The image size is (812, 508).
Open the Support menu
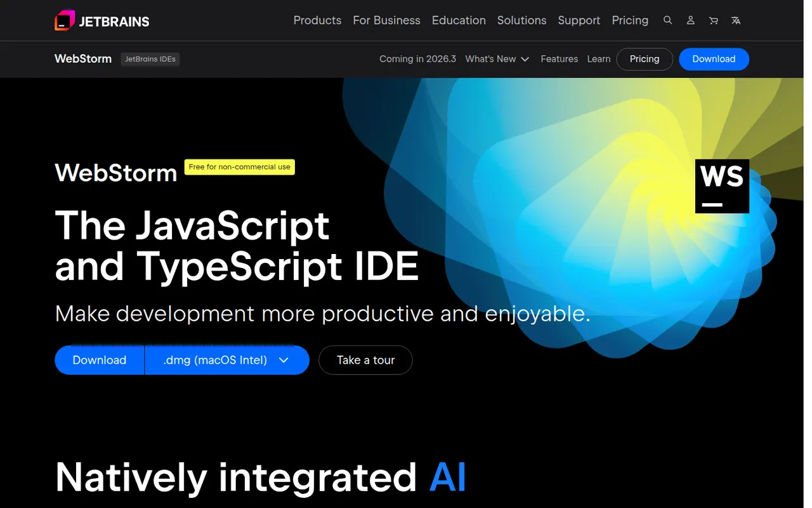[x=579, y=20]
